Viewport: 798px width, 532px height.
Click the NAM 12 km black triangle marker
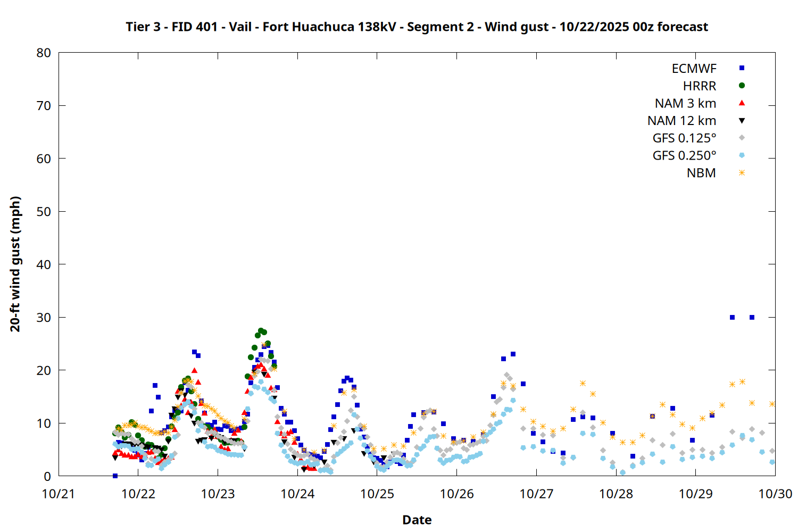pyautogui.click(x=742, y=121)
